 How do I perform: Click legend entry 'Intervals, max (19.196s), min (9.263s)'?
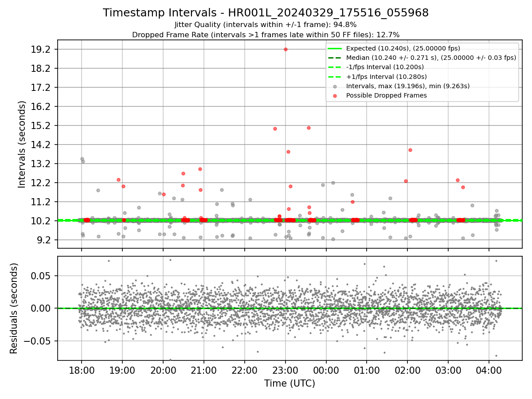click(407, 86)
